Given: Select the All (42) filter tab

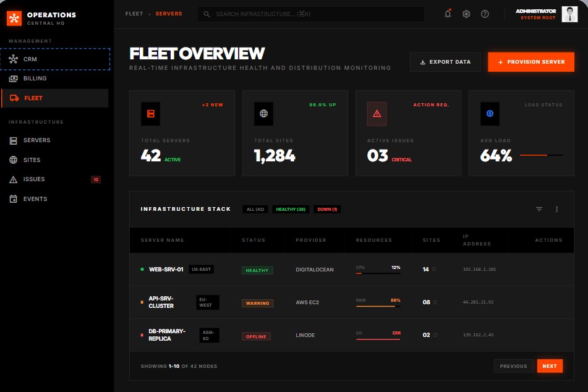Looking at the screenshot, I should (255, 210).
